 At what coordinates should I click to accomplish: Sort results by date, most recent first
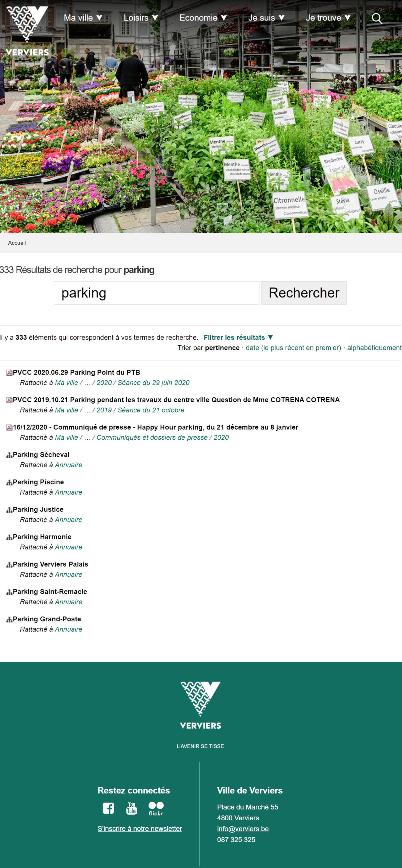click(x=293, y=348)
